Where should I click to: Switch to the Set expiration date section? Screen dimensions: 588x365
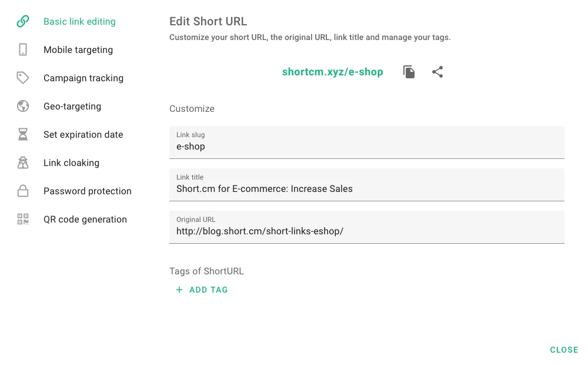point(83,134)
